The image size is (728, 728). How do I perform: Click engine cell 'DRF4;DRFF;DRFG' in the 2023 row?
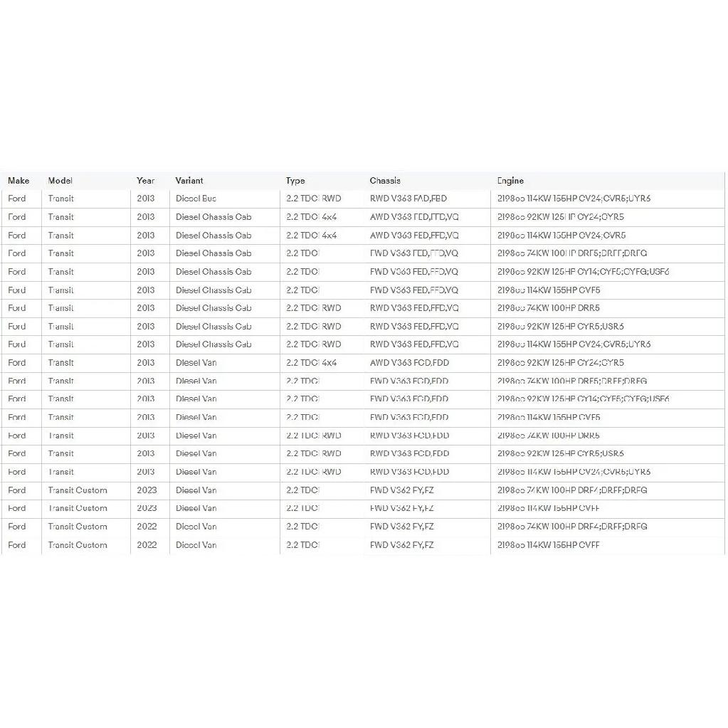point(572,490)
